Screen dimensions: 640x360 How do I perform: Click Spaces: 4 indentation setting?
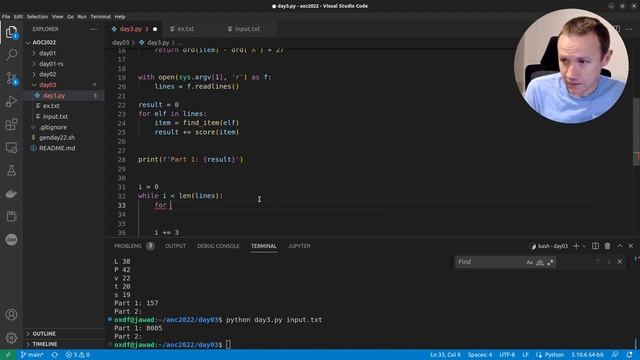(x=480, y=355)
